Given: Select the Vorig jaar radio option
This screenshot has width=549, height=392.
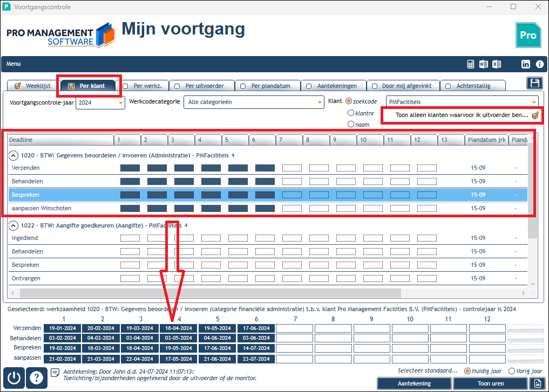Looking at the screenshot, I should pos(512,371).
